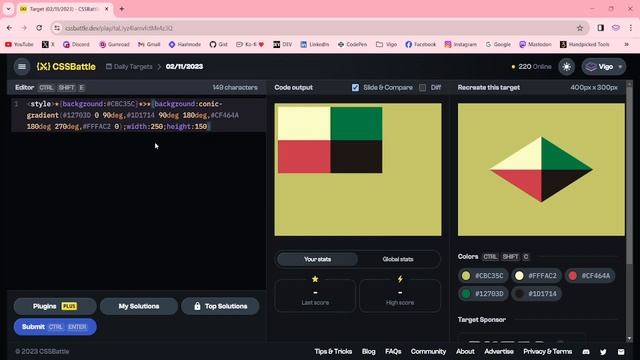Open the Discord footer icon
Image resolution: width=640 pixels, height=360 pixels.
pyautogui.click(x=586, y=351)
